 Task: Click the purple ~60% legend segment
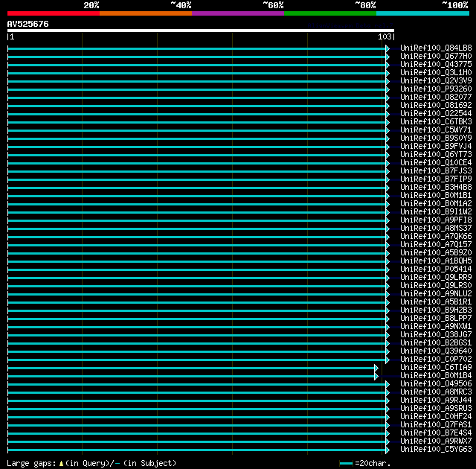click(238, 13)
